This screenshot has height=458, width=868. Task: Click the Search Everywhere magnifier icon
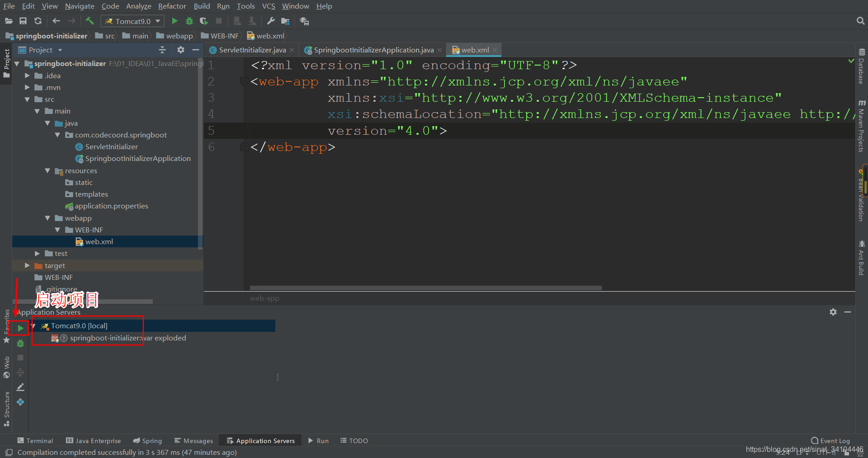click(x=860, y=21)
